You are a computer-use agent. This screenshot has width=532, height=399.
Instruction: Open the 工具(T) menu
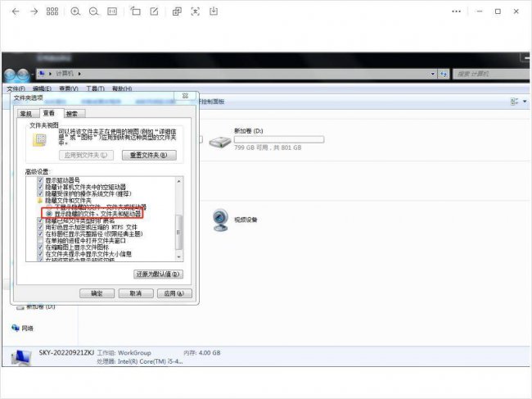[x=95, y=88]
